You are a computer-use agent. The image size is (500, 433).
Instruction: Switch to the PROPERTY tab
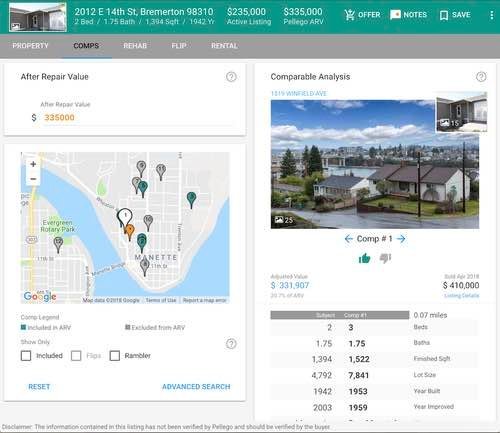point(30,46)
